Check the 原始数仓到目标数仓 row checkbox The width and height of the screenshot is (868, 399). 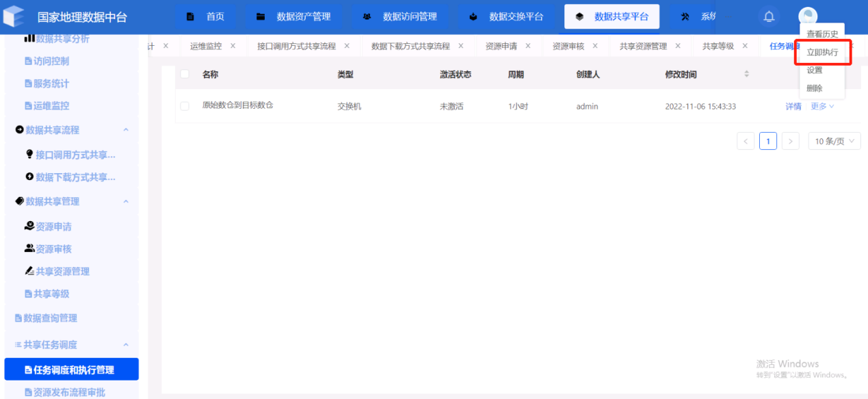185,106
